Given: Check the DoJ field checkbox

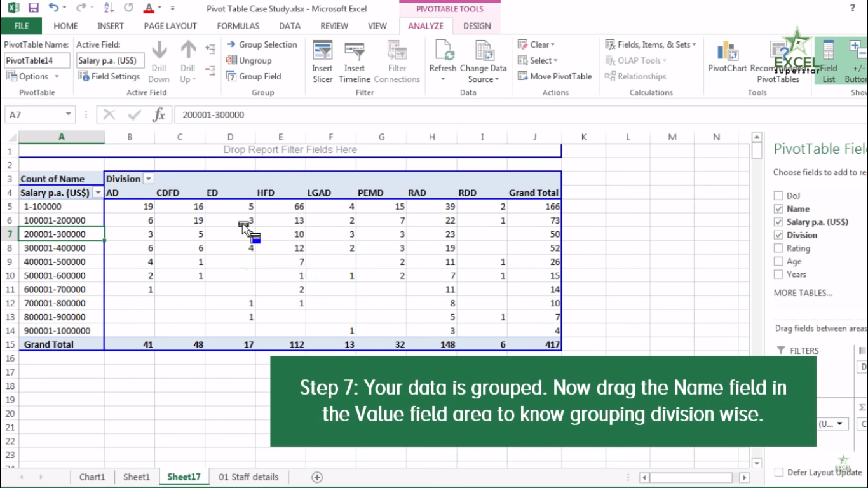Looking at the screenshot, I should pyautogui.click(x=778, y=196).
